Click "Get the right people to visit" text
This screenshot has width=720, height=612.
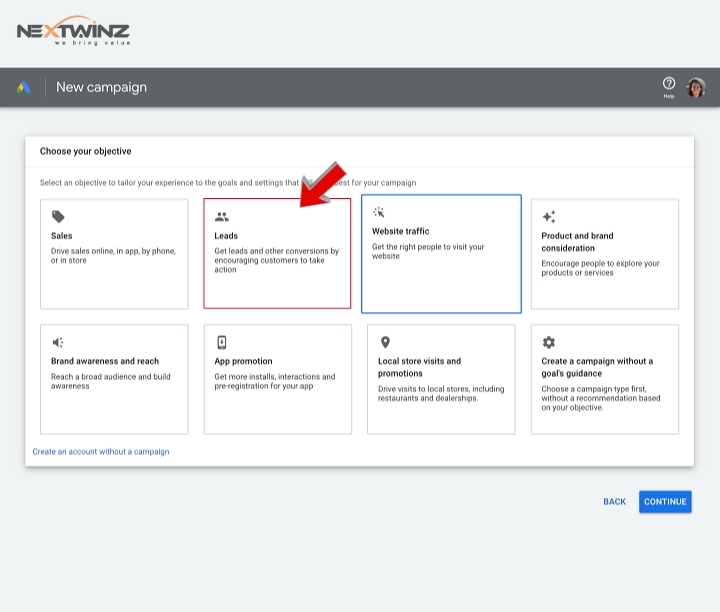point(428,251)
